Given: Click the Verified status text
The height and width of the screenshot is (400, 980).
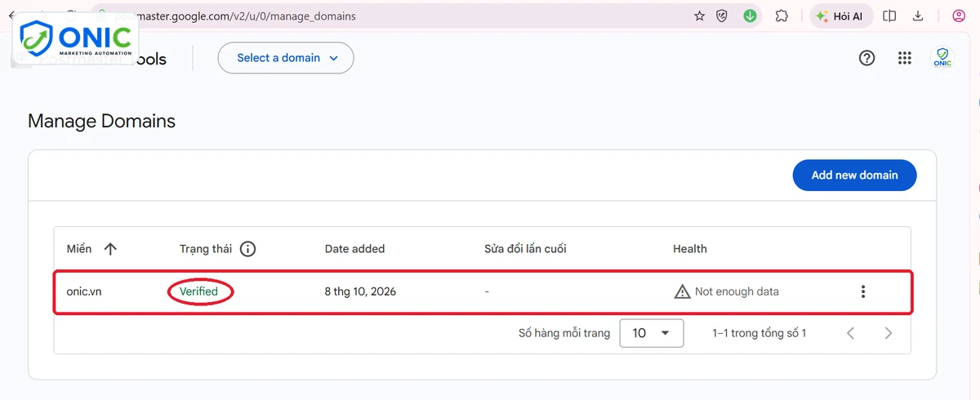Looking at the screenshot, I should [198, 291].
